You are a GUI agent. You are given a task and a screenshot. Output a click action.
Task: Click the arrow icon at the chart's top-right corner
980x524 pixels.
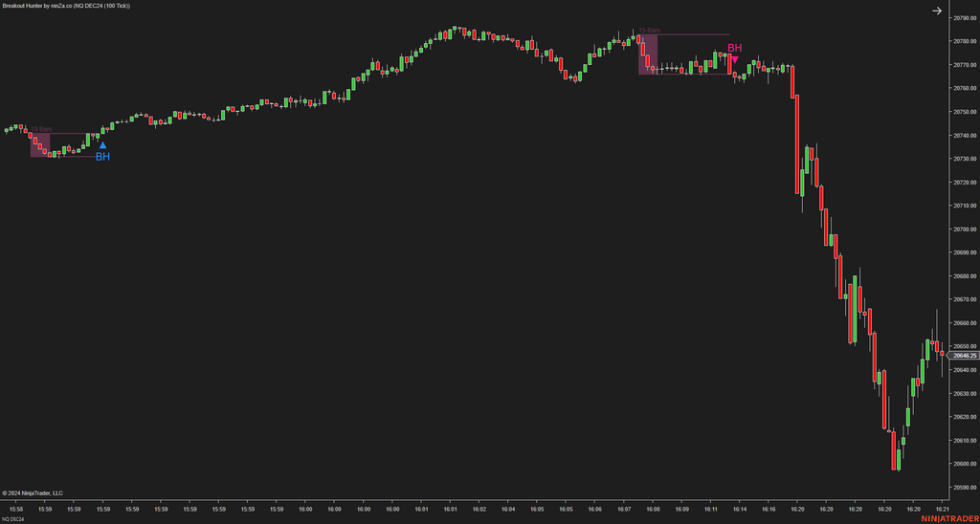tap(936, 11)
